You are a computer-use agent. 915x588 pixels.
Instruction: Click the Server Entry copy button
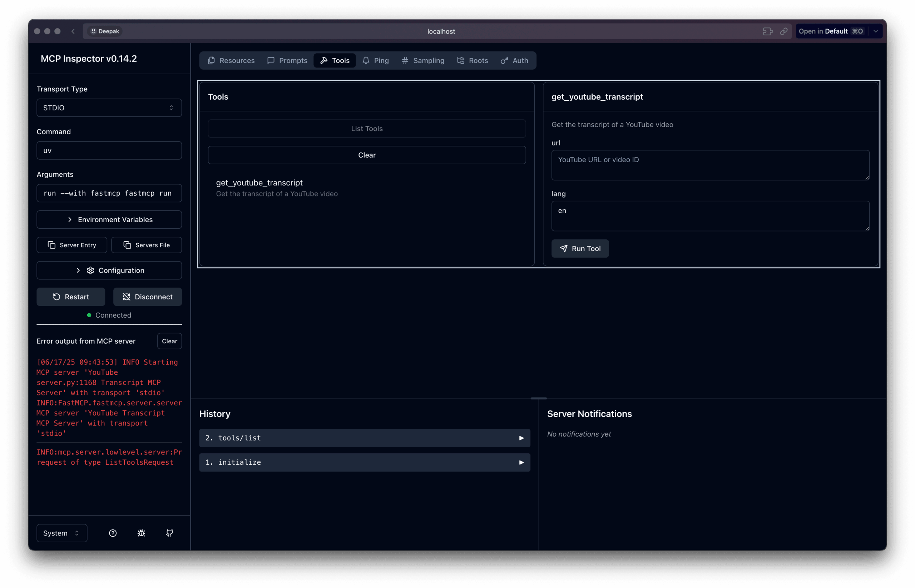[72, 245]
